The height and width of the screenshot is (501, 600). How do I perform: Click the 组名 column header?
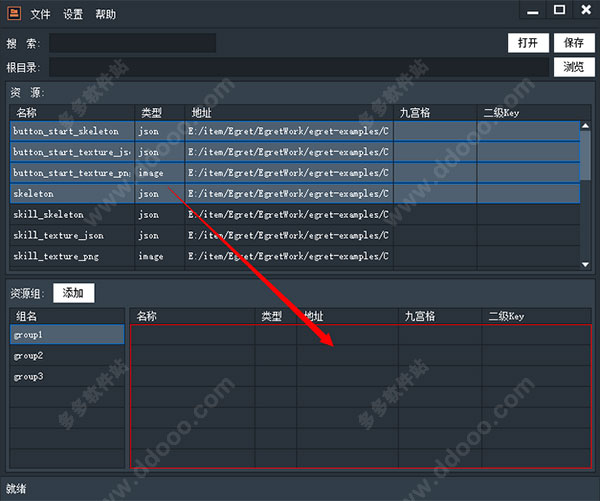coord(67,316)
